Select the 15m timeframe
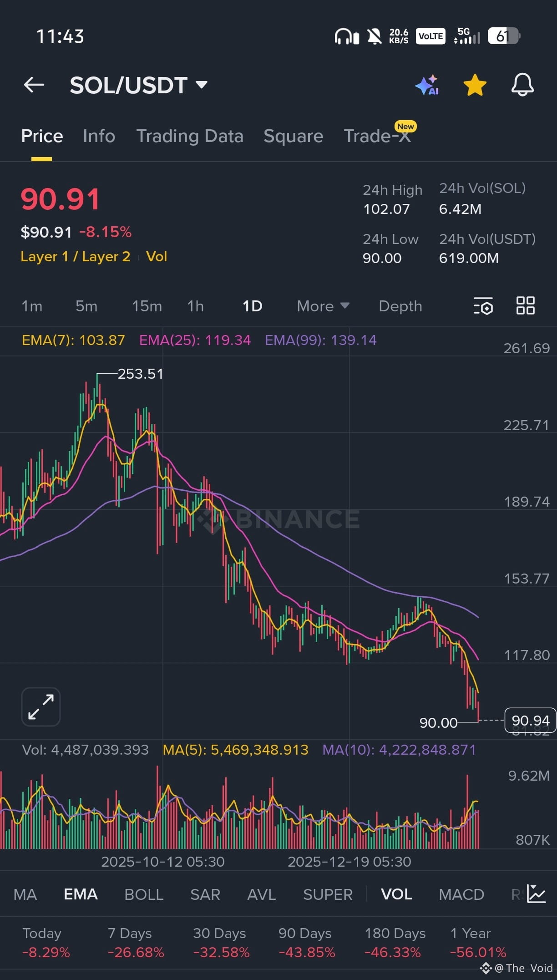This screenshot has height=980, width=557. [147, 306]
